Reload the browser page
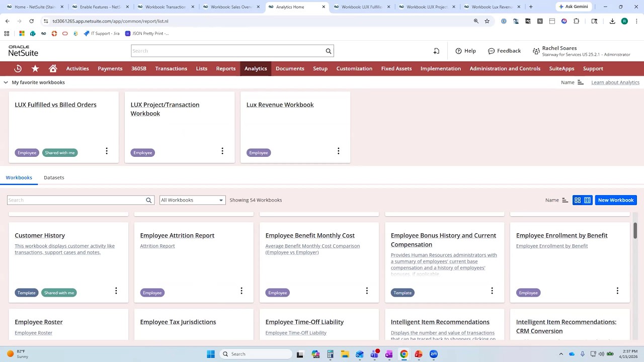Screen dimensions: 644x362 (x=31, y=21)
